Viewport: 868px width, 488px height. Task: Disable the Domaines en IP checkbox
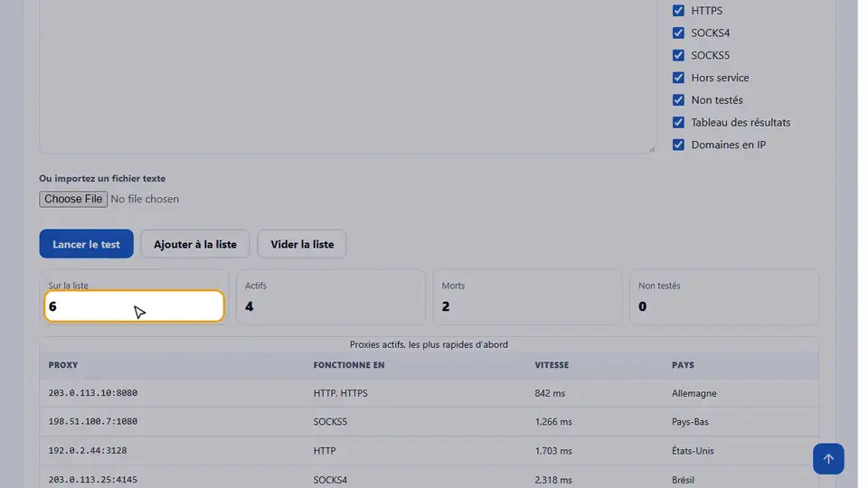pos(678,145)
